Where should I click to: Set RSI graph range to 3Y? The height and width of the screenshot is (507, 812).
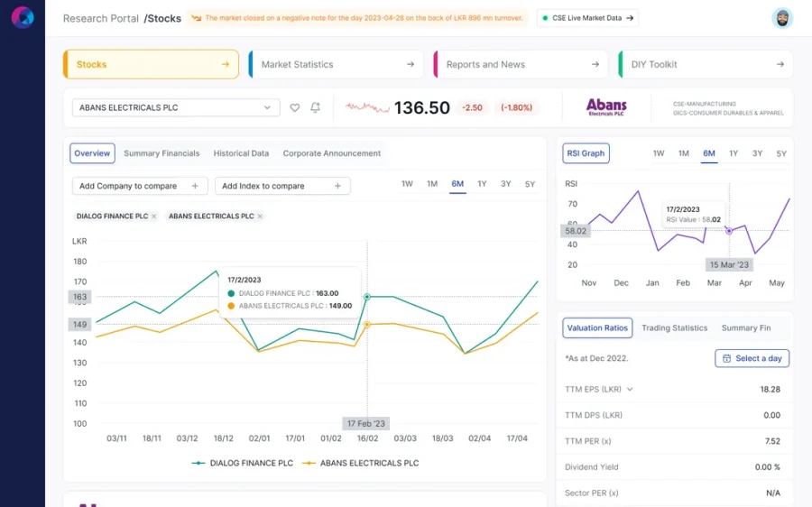coord(757,153)
